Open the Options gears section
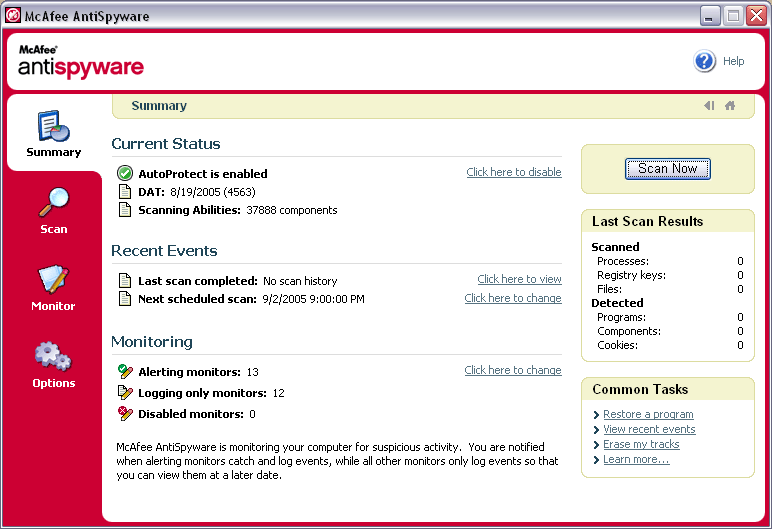 click(54, 365)
